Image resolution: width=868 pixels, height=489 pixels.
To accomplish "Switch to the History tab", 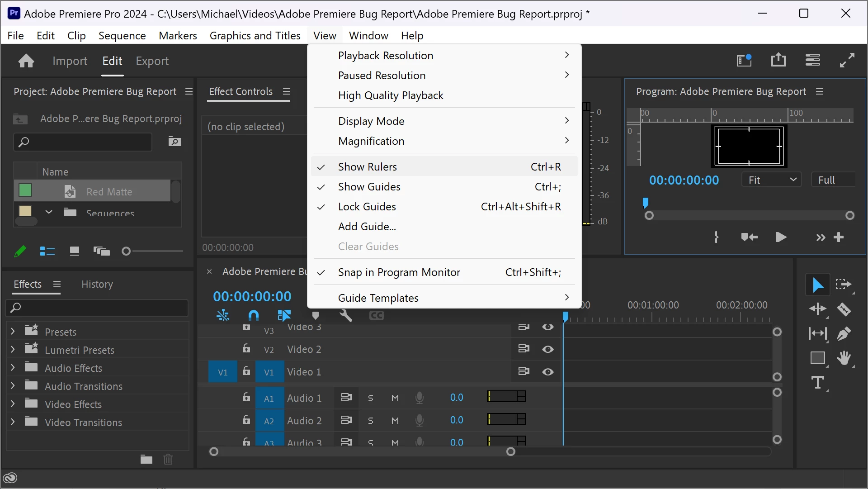I will coord(97,284).
